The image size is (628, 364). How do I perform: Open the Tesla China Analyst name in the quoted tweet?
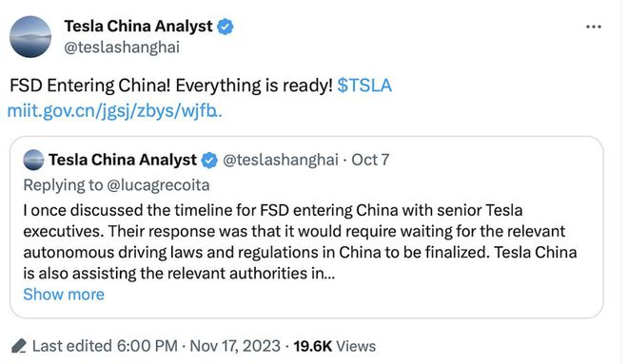pos(123,160)
